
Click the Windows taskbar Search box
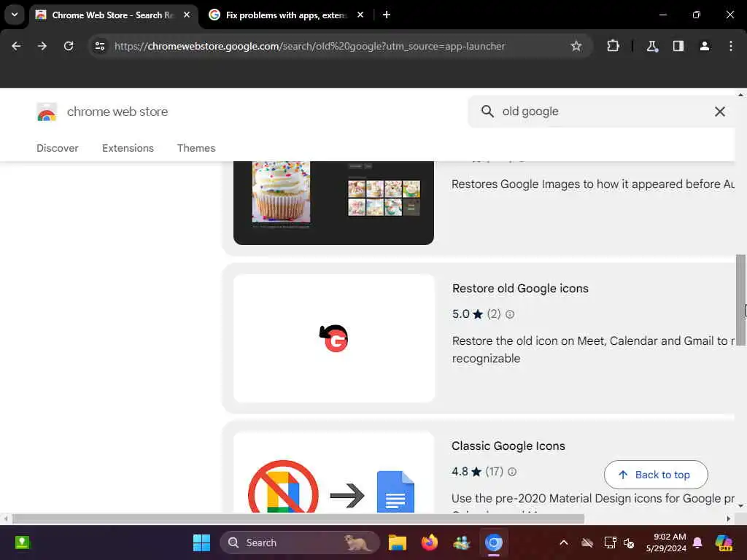click(x=300, y=542)
